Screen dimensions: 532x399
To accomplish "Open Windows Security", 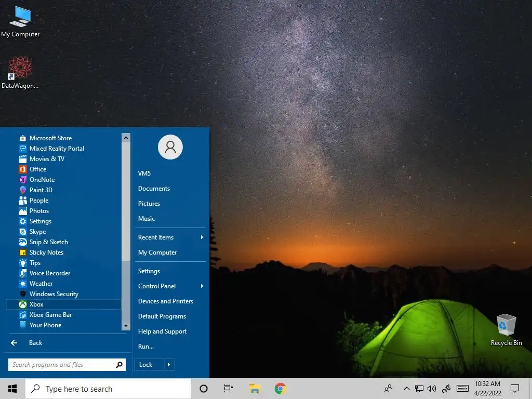I will pos(63,294).
